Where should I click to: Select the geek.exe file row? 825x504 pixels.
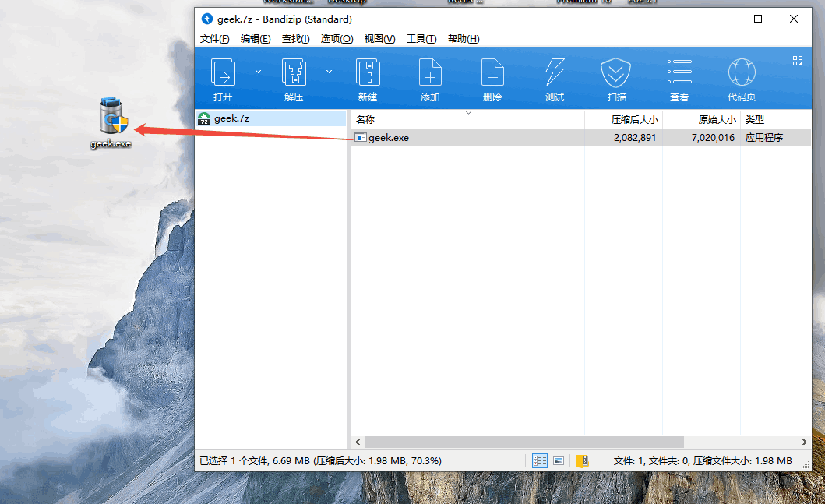(x=580, y=137)
